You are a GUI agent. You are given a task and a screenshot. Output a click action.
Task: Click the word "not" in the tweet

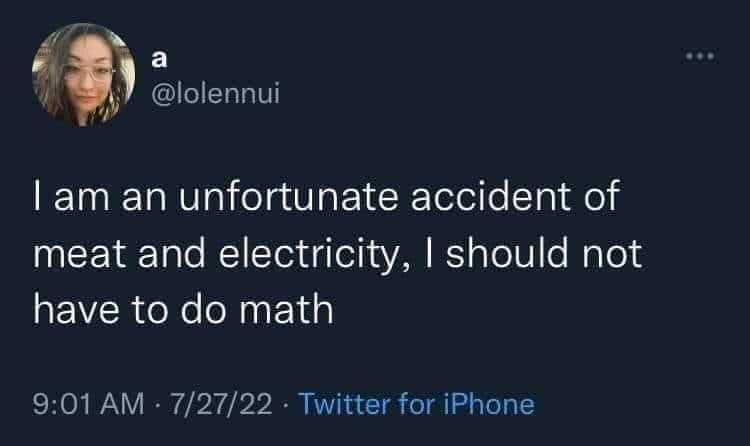(612, 254)
